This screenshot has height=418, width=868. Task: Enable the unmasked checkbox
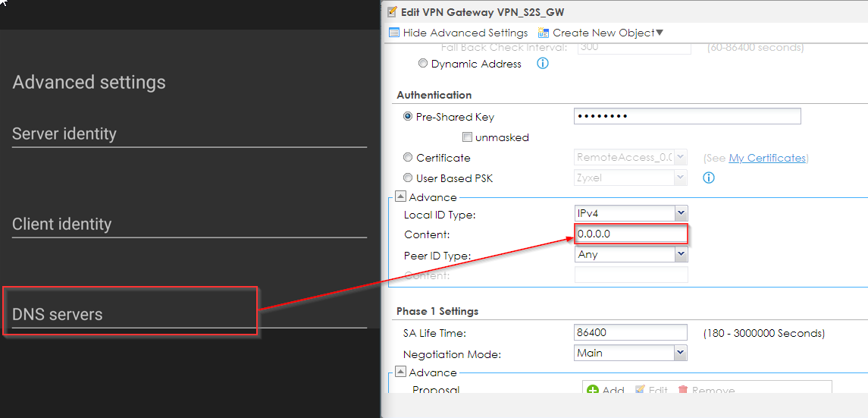(467, 137)
